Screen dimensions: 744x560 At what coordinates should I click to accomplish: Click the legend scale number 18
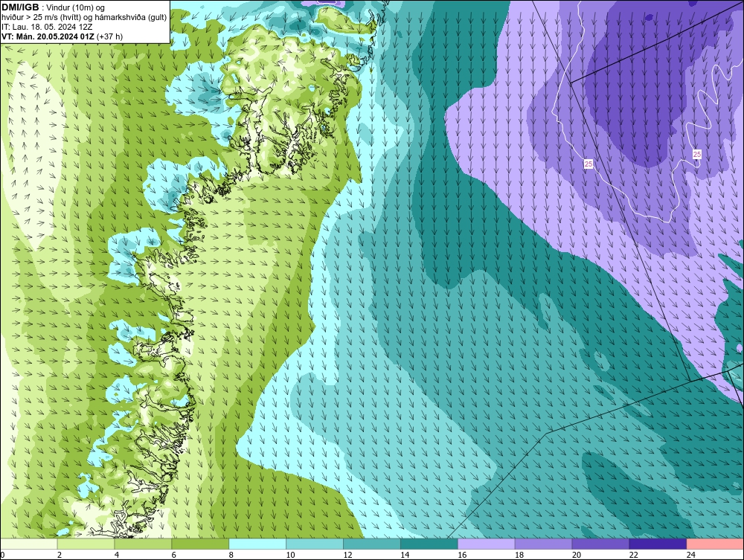(x=519, y=555)
